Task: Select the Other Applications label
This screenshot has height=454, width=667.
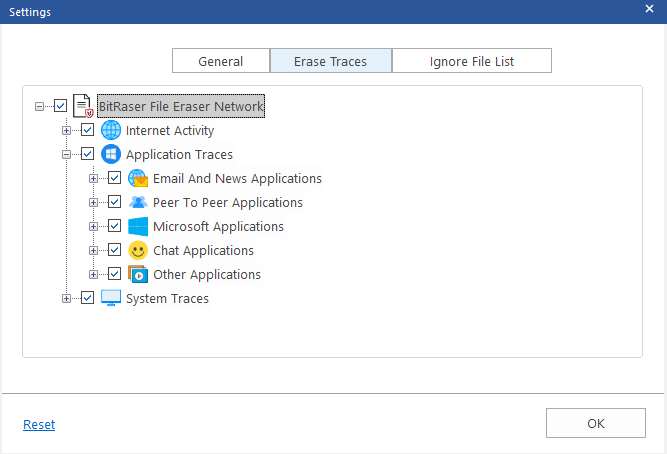Action: pyautogui.click(x=207, y=274)
